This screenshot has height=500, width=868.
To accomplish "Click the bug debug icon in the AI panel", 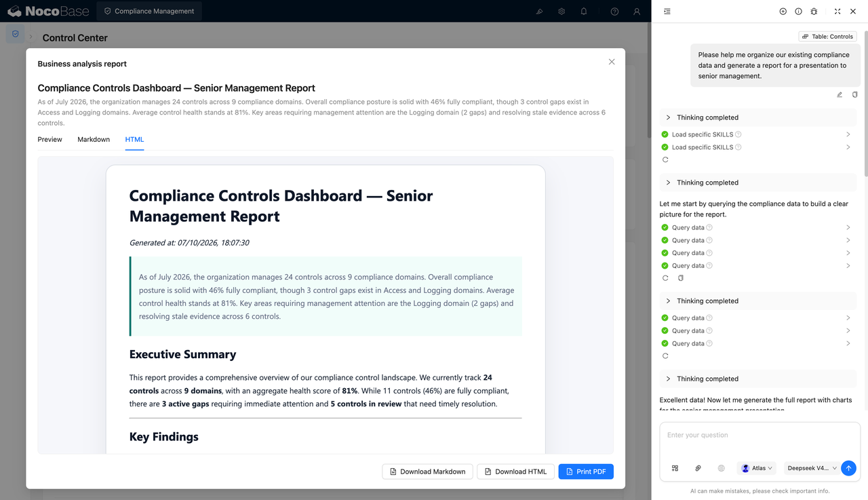I will pyautogui.click(x=814, y=12).
